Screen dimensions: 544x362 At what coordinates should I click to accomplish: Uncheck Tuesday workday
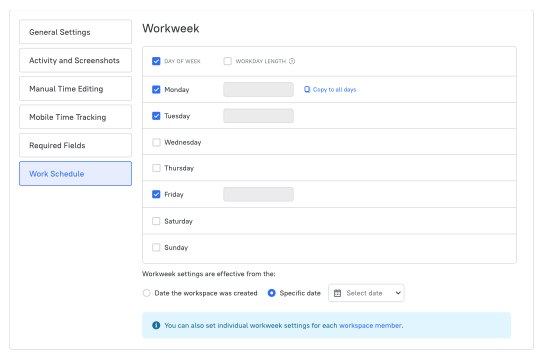156,116
